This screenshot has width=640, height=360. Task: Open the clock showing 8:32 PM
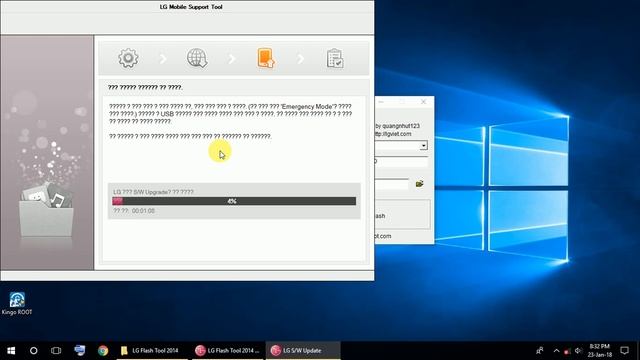(x=600, y=351)
